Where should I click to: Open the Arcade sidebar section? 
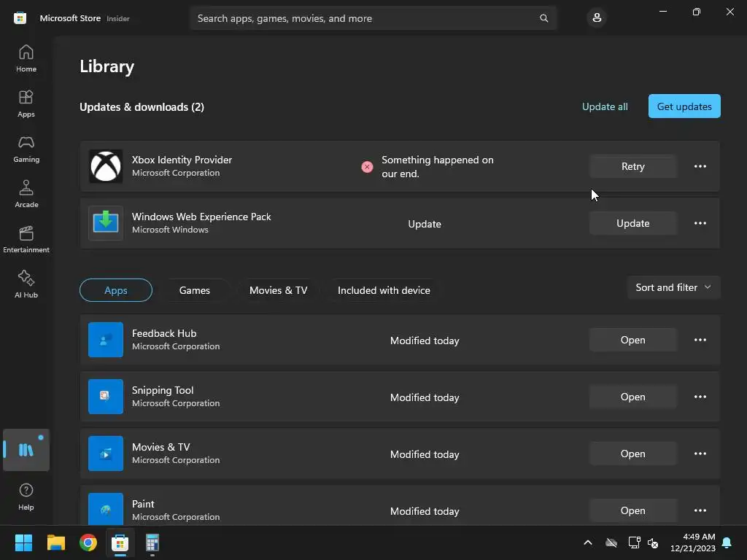click(x=26, y=194)
